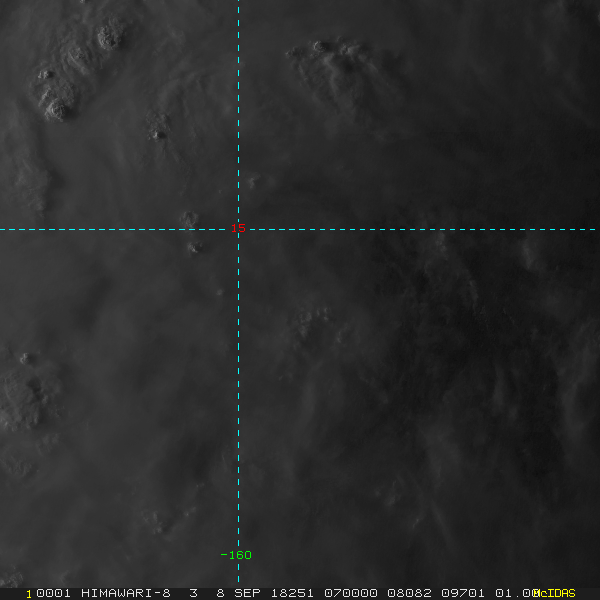Screen dimensions: 600x600
Task: Click the yellow McIDAS label
Action: point(554,593)
